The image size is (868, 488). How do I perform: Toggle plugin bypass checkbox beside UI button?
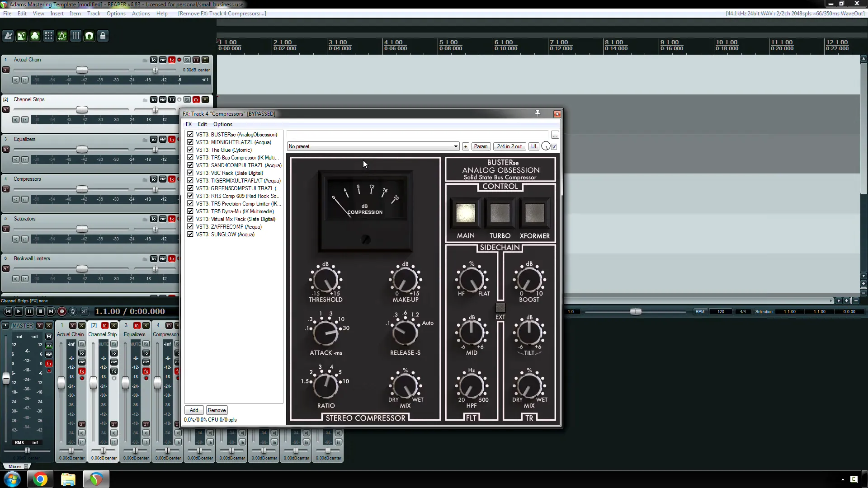554,146
